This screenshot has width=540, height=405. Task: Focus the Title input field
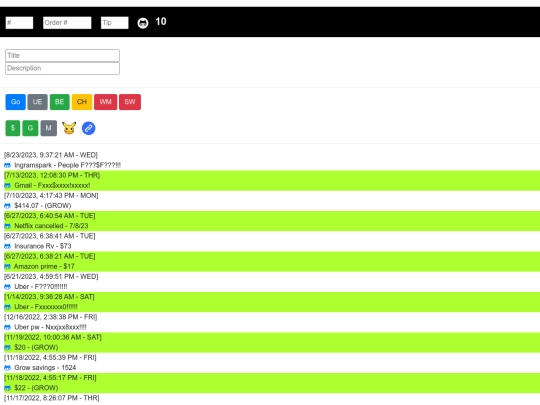[x=62, y=55]
